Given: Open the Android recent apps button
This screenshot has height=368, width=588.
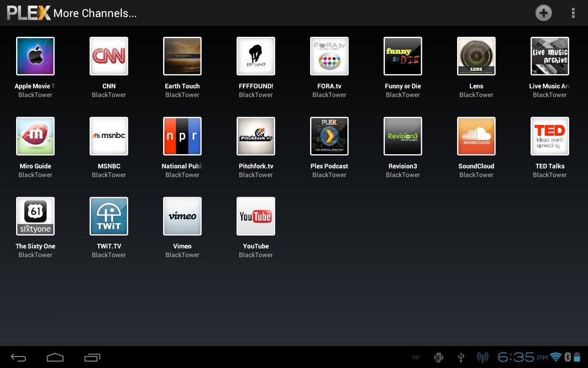Looking at the screenshot, I should [92, 358].
